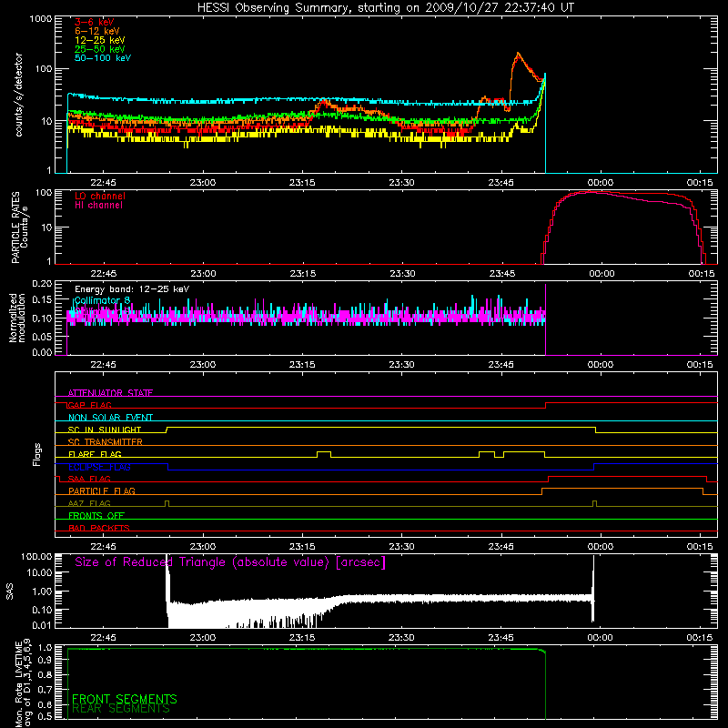Click the 6-12 keV flare peak
Screen dimensions: 728x728
tap(518, 54)
